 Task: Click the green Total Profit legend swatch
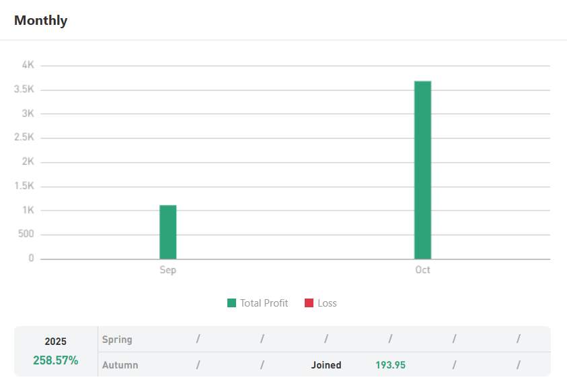[x=231, y=303]
